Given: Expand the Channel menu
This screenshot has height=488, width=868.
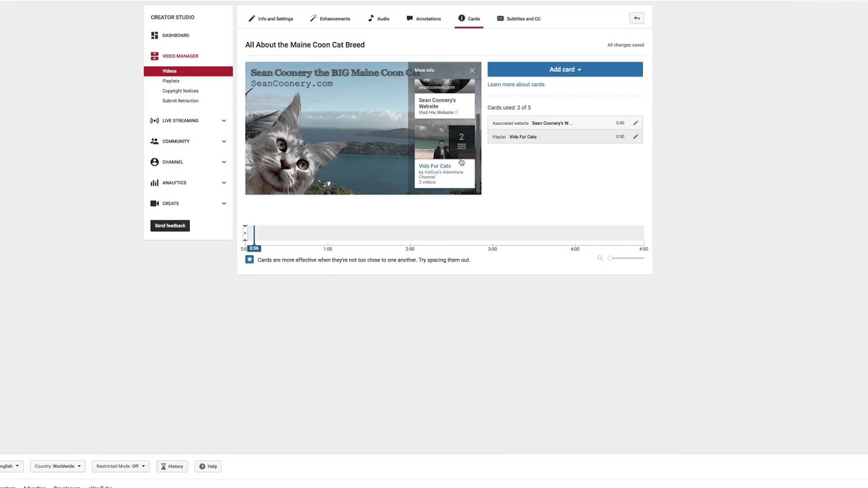Looking at the screenshot, I should click(x=224, y=162).
